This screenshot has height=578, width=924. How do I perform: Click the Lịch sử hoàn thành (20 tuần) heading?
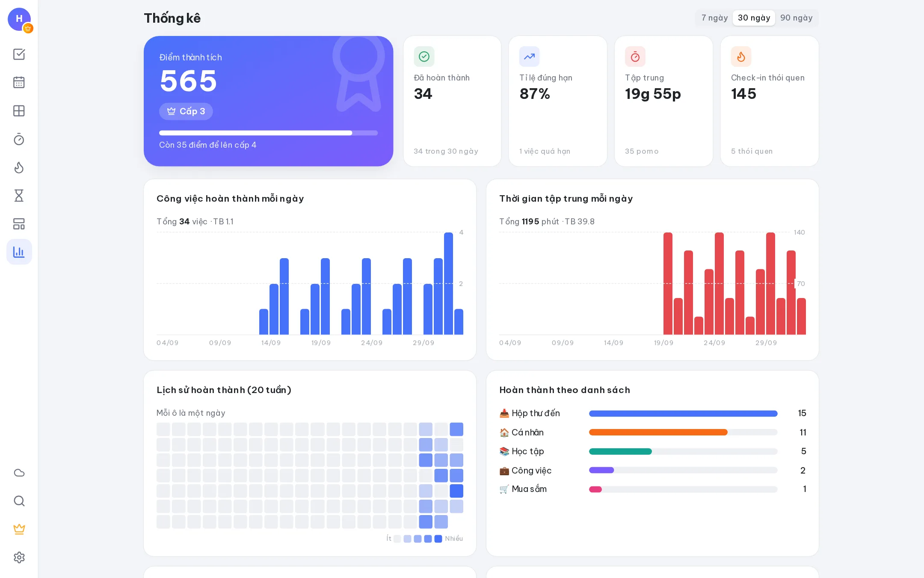224,390
